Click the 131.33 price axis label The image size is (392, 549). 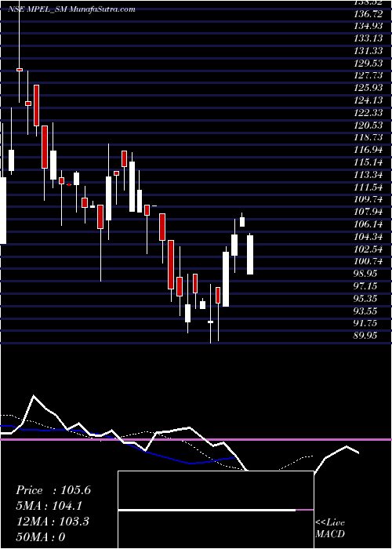coord(368,51)
